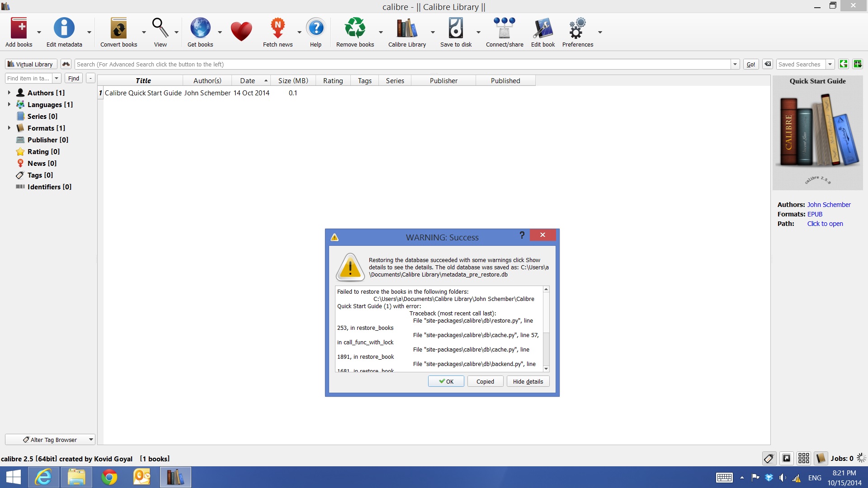The image size is (868, 488).
Task: Click the Connect/share icon
Action: coord(504,28)
